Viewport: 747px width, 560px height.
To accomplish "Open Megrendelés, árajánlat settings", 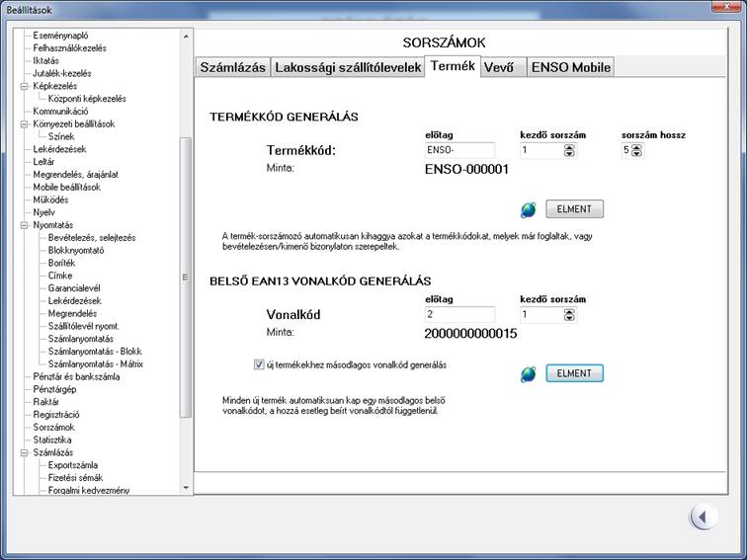I will pyautogui.click(x=76, y=175).
